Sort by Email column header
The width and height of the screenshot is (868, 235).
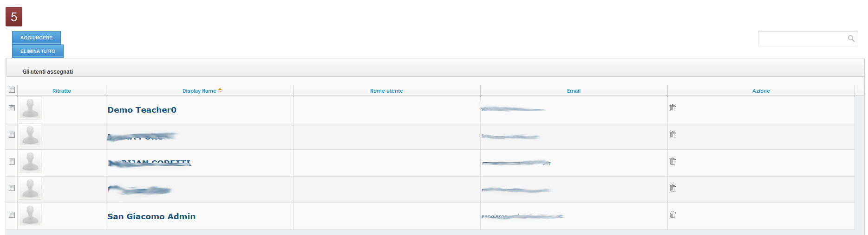pos(574,91)
